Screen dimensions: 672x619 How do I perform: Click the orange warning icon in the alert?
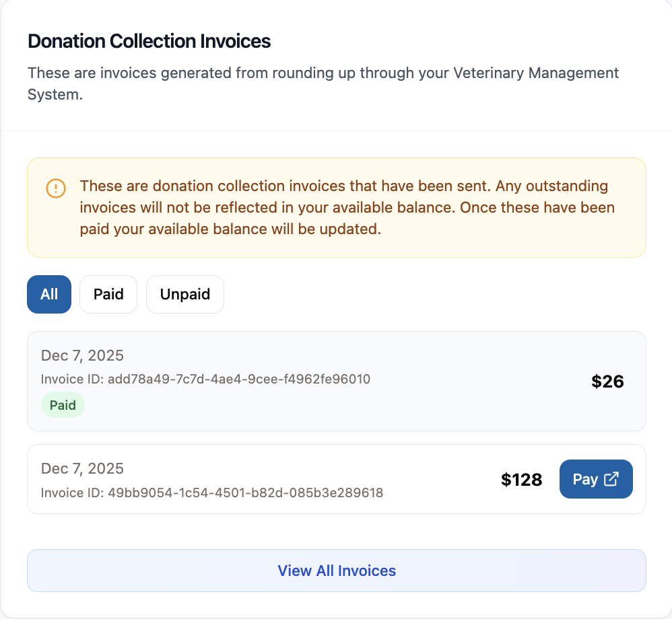coord(56,188)
